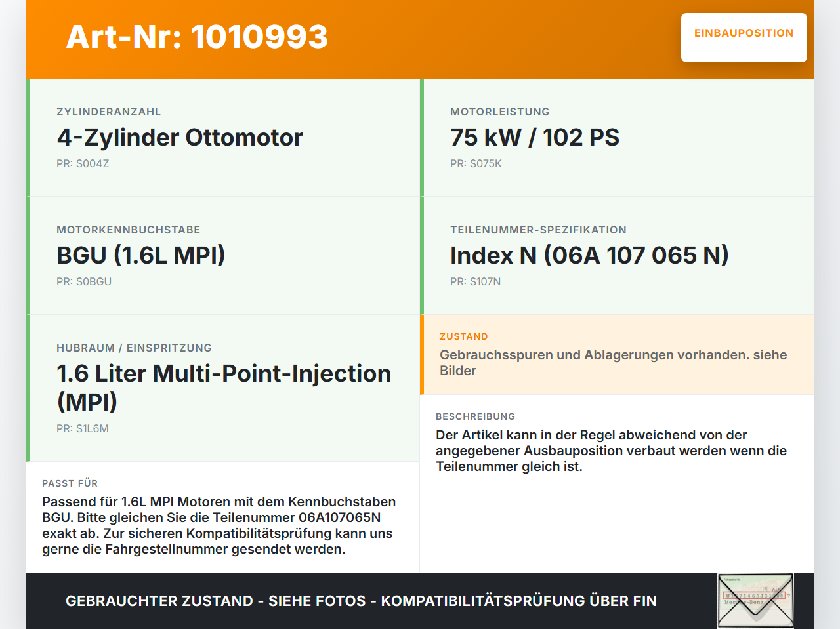
Task: Click the 4-Zylinder Ottomotor value
Action: click(180, 137)
